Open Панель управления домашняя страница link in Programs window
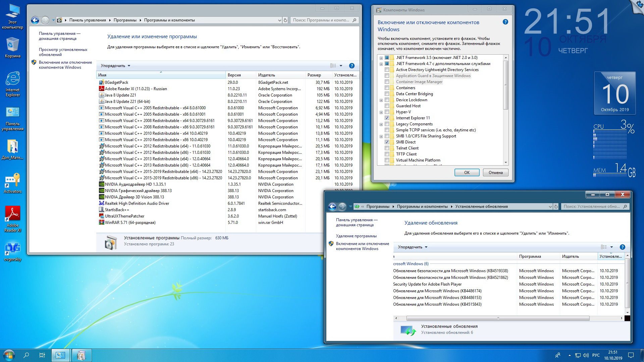Viewport: 644px width, 362px height. pos(59,36)
